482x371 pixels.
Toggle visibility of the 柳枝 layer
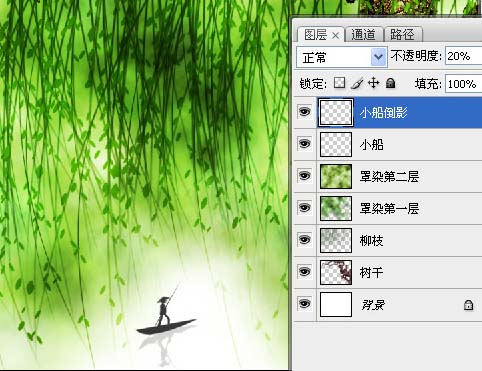point(304,240)
